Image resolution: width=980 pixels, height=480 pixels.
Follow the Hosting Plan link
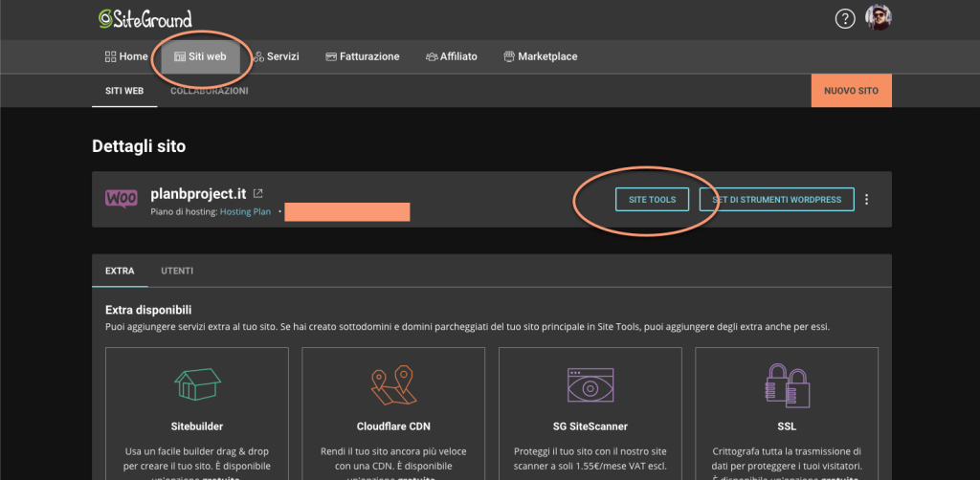(245, 211)
